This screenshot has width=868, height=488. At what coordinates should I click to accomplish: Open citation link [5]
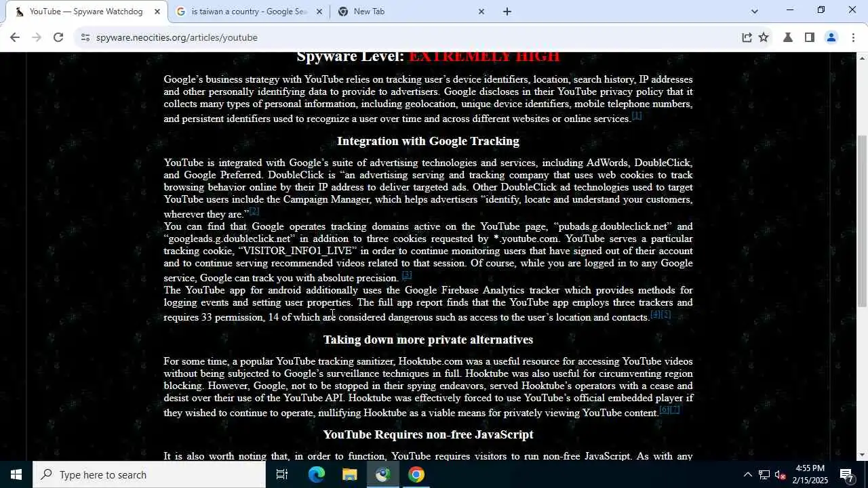pyautogui.click(x=666, y=314)
